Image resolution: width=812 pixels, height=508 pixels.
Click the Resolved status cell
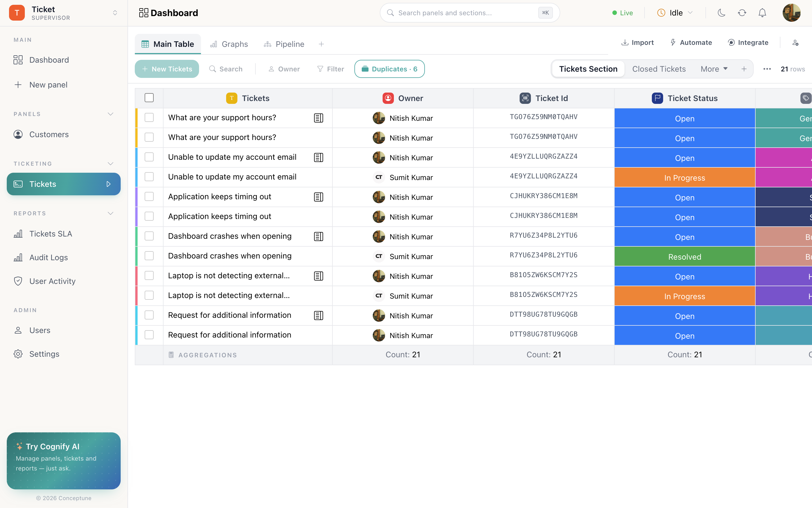point(685,257)
